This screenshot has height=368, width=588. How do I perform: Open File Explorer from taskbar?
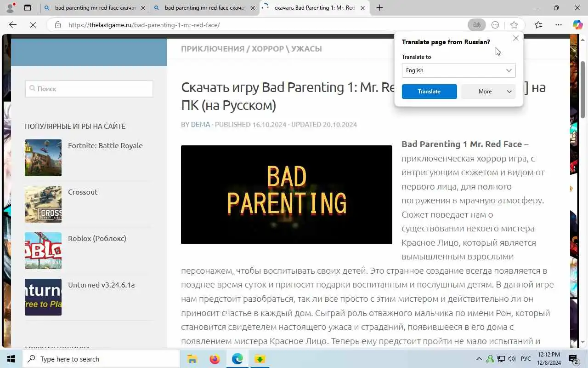click(x=192, y=359)
